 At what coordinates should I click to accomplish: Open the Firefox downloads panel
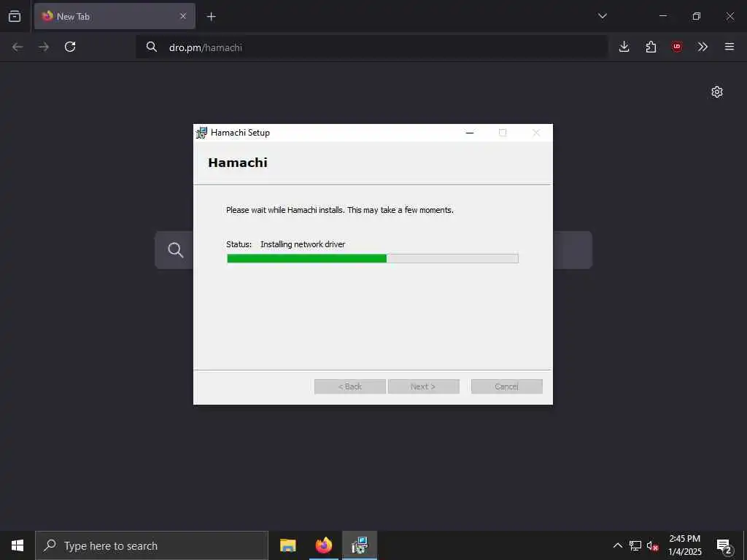pos(624,47)
